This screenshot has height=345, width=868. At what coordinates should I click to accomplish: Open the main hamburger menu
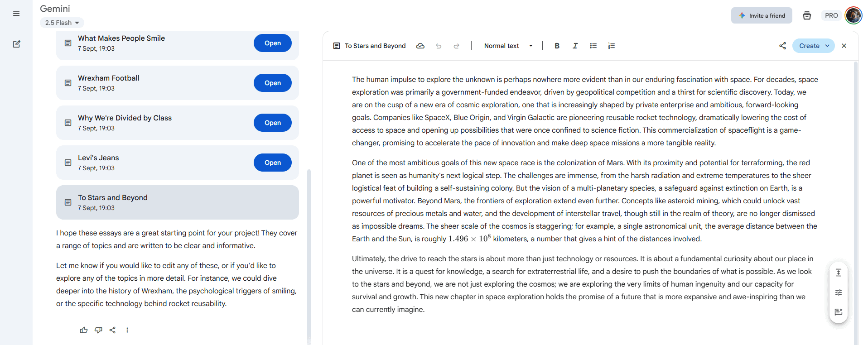click(x=16, y=14)
